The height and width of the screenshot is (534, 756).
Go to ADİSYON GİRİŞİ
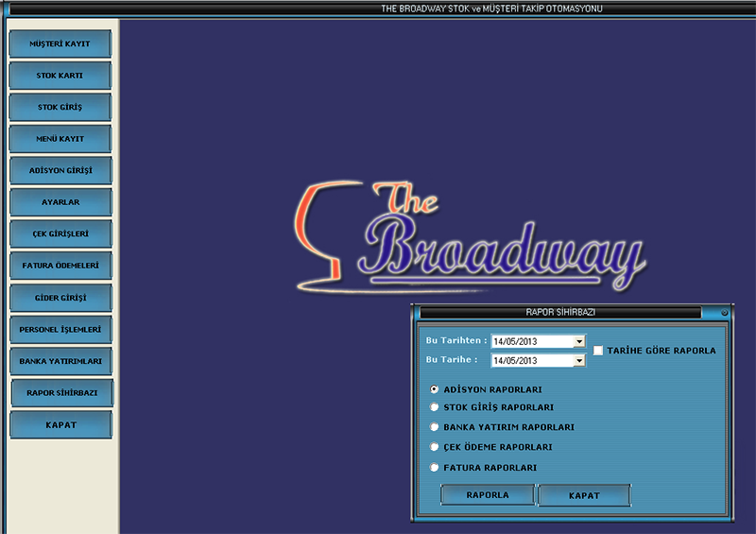(60, 170)
